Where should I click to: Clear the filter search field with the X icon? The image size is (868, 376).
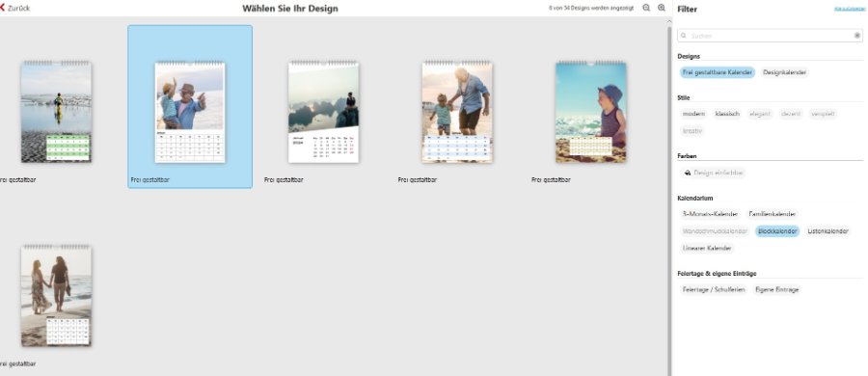[857, 36]
